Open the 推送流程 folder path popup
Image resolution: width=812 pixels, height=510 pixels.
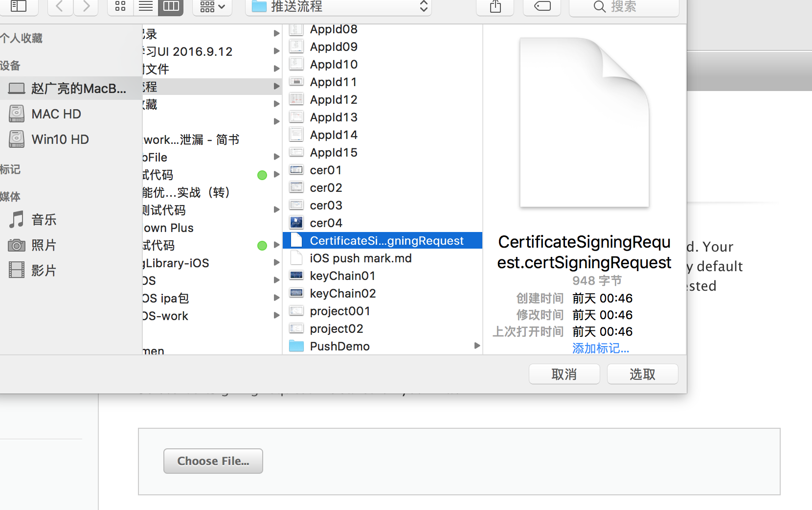click(338, 6)
